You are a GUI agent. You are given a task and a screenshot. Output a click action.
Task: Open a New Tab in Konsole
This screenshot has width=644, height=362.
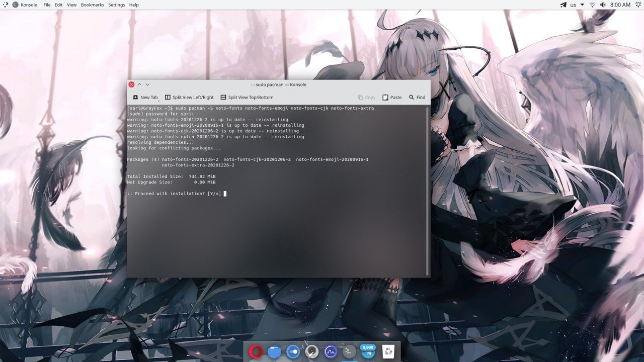145,97
